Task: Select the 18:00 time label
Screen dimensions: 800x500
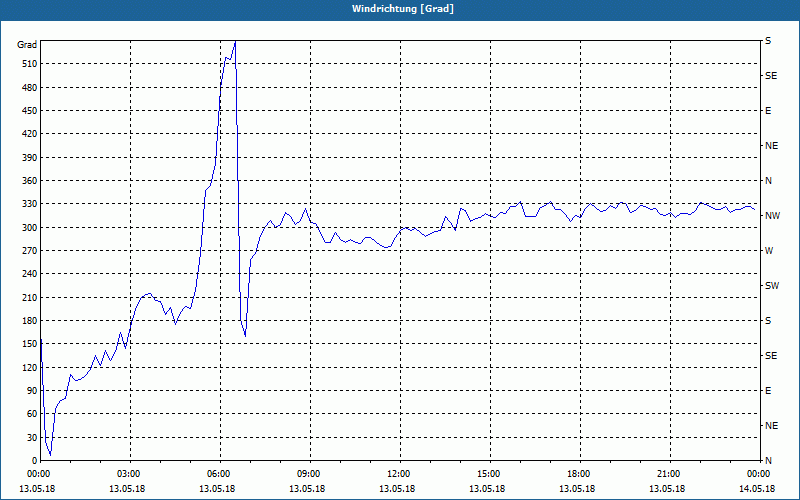Action: click(x=578, y=473)
